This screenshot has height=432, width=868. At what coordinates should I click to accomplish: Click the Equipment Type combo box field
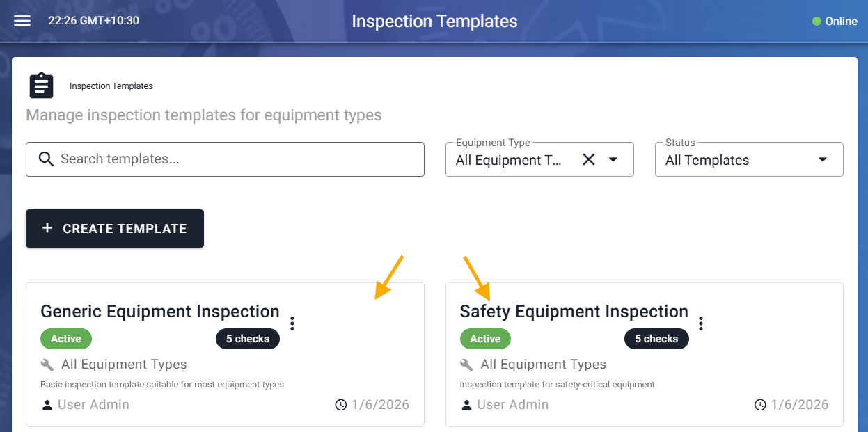(508, 160)
